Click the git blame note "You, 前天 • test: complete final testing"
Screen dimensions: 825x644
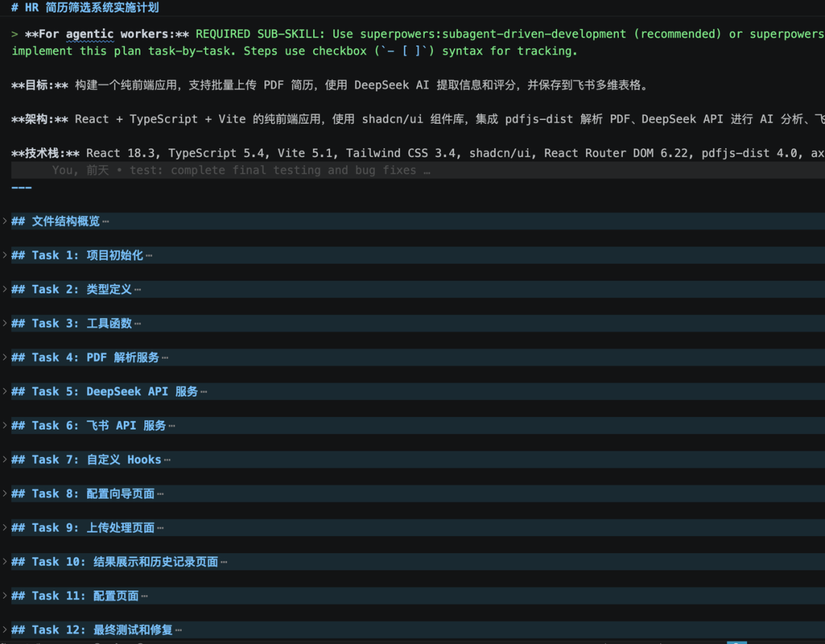(241, 170)
